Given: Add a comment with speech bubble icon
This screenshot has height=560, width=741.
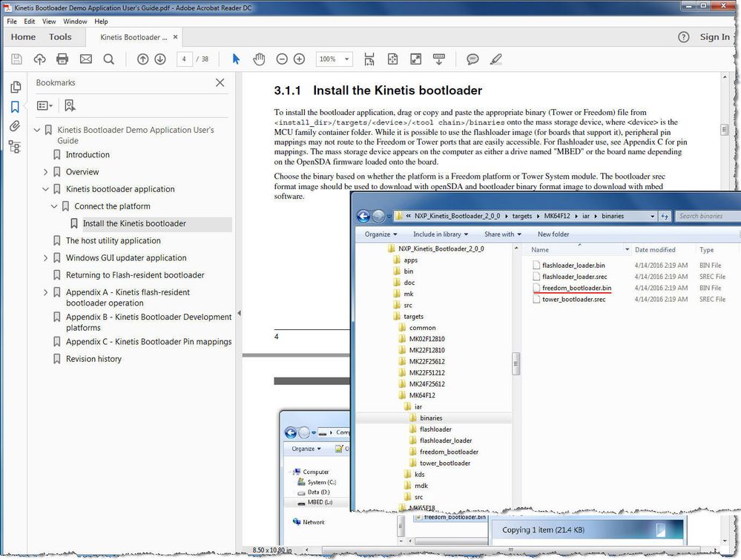Looking at the screenshot, I should click(x=472, y=59).
